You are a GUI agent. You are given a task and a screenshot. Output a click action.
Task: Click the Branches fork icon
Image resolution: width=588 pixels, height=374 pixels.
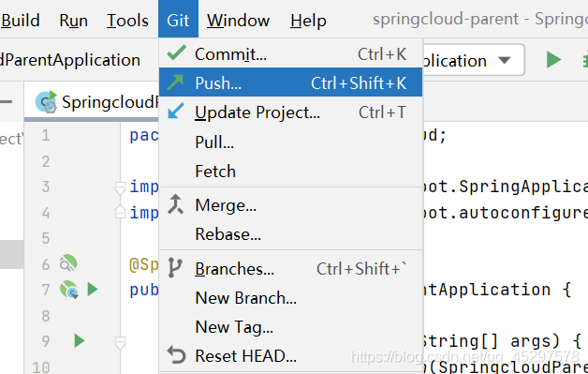point(175,268)
